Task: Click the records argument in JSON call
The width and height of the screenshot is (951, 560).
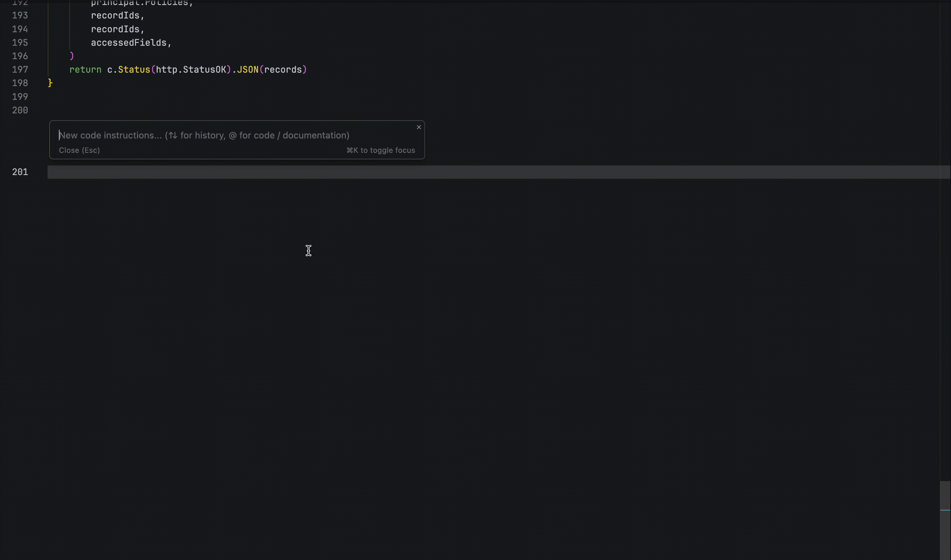Action: point(283,70)
